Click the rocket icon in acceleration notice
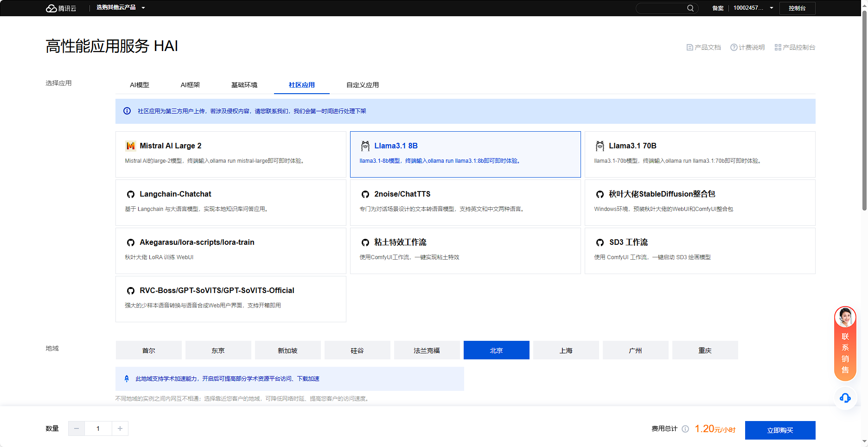This screenshot has width=868, height=447. pos(127,379)
